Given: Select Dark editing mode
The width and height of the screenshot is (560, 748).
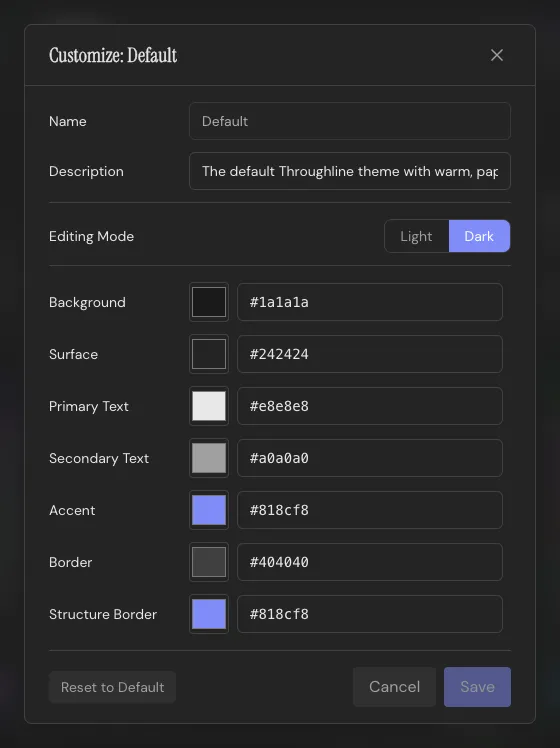Looking at the screenshot, I should pos(479,236).
